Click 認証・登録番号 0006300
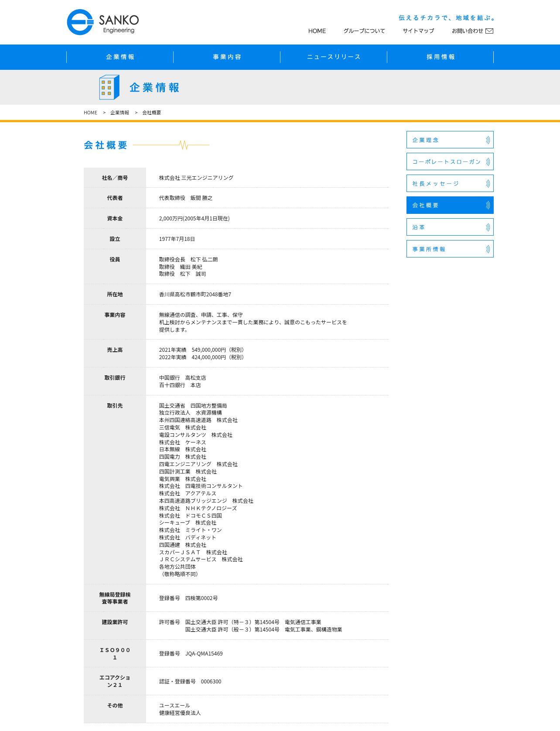This screenshot has height=731, width=560. tap(190, 682)
